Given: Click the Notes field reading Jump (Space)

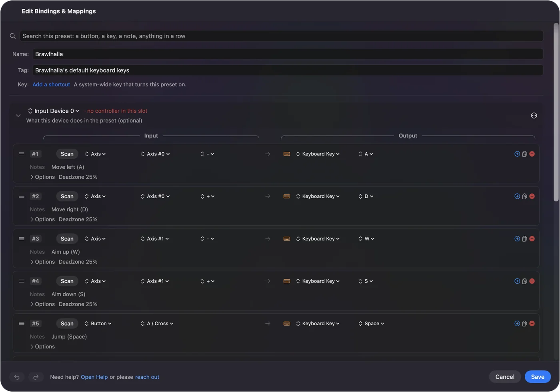Looking at the screenshot, I should click(69, 336).
